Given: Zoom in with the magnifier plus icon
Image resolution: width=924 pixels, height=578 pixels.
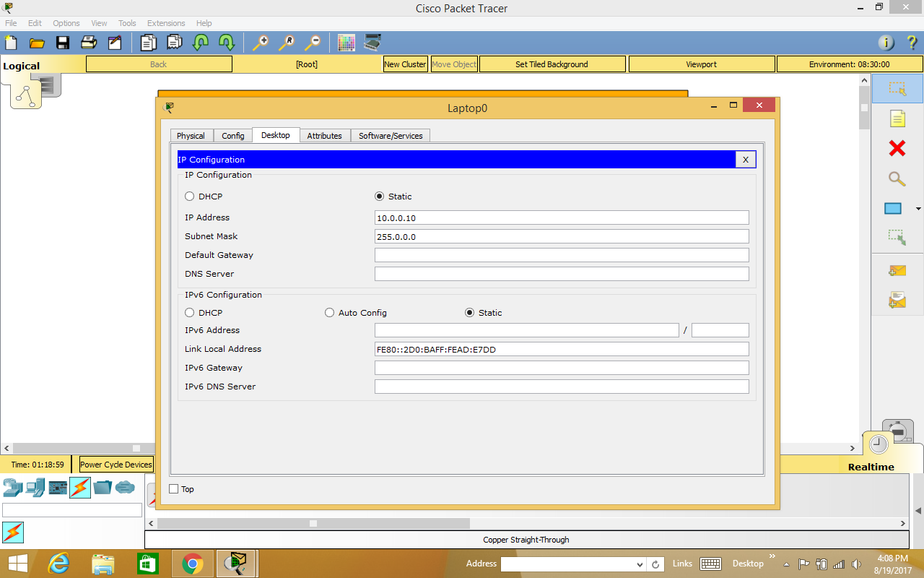Looking at the screenshot, I should (x=261, y=43).
